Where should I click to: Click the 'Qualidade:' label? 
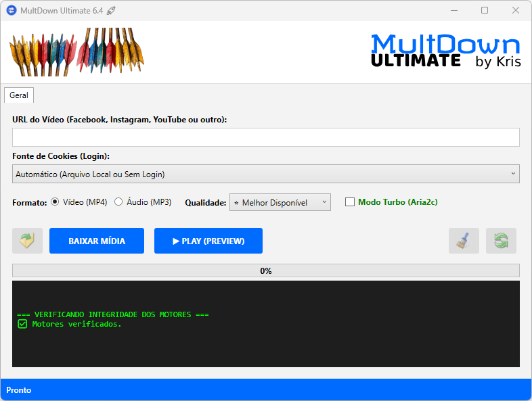pyautogui.click(x=206, y=203)
